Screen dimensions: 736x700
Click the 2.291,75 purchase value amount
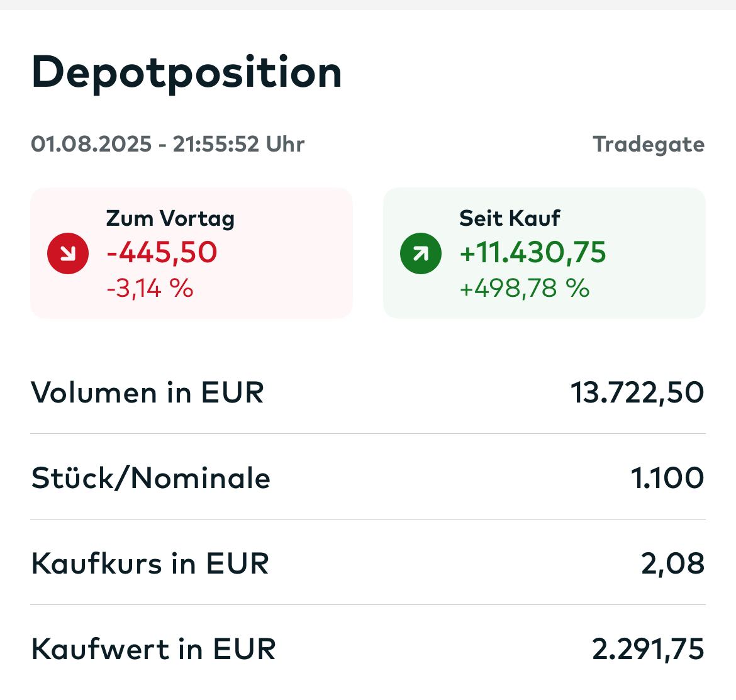point(648,649)
